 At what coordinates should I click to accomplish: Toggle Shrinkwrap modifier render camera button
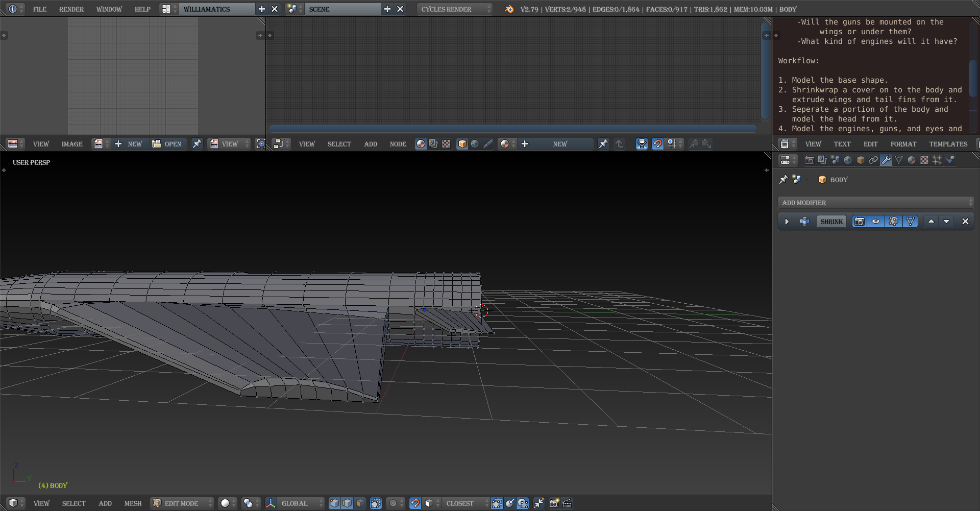click(860, 222)
